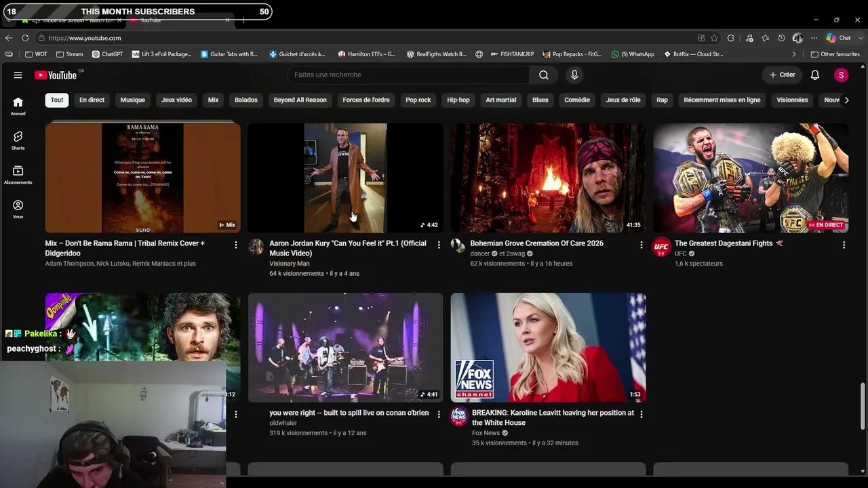The width and height of the screenshot is (868, 488).
Task: Open Copilot Chat in the browser
Action: pyautogui.click(x=838, y=38)
